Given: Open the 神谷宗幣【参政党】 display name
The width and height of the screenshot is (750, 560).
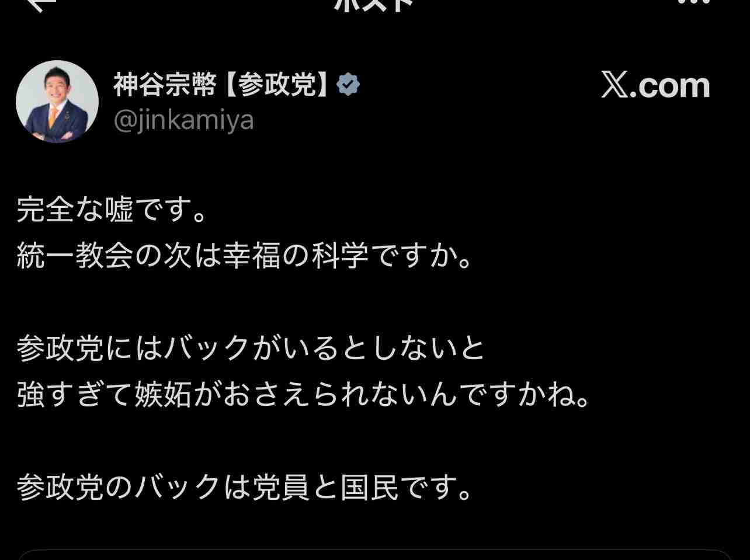Looking at the screenshot, I should coord(223,85).
